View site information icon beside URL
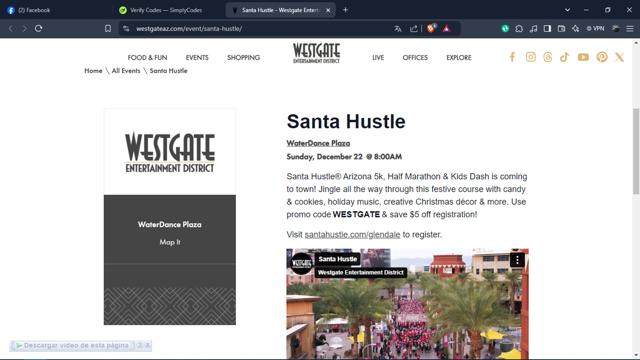The image size is (640, 360). click(x=126, y=29)
